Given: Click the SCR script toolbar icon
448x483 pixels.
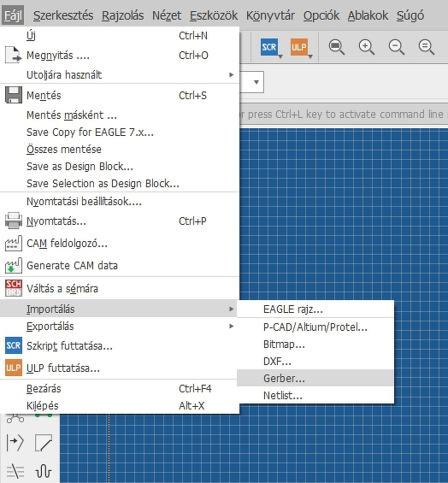Looking at the screenshot, I should 268,47.
